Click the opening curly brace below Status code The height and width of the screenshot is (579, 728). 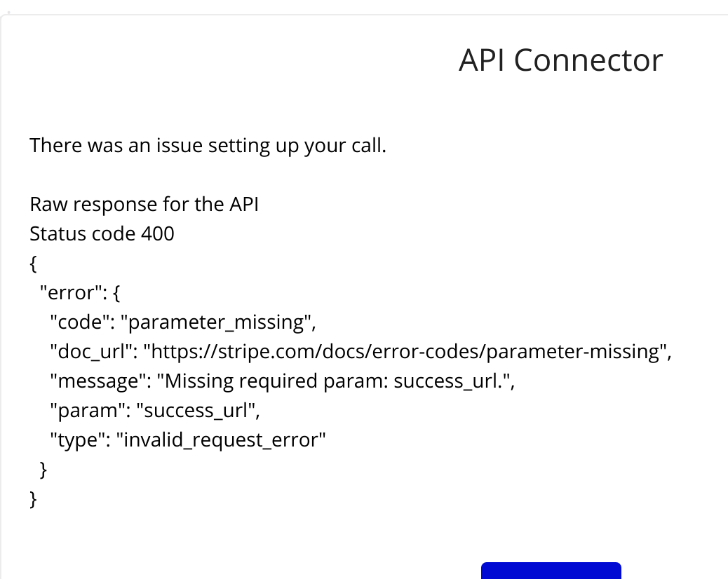33,264
